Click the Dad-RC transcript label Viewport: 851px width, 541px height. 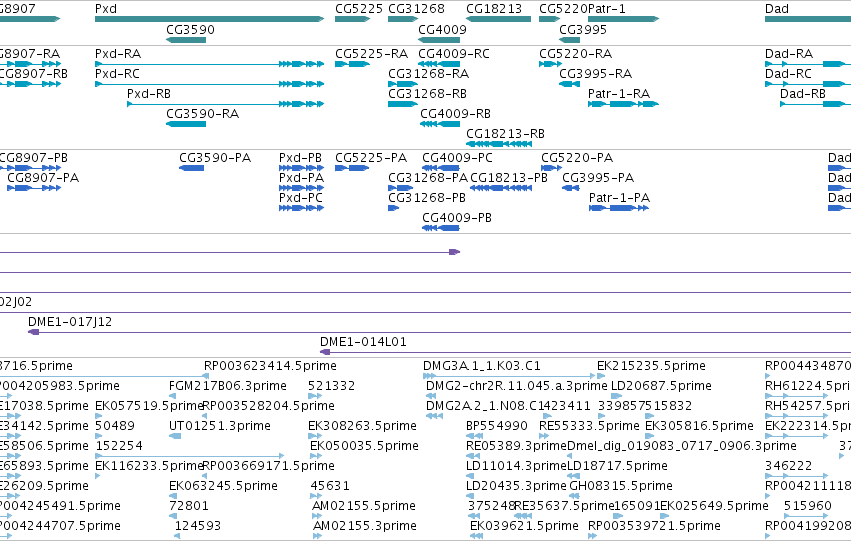pos(789,74)
